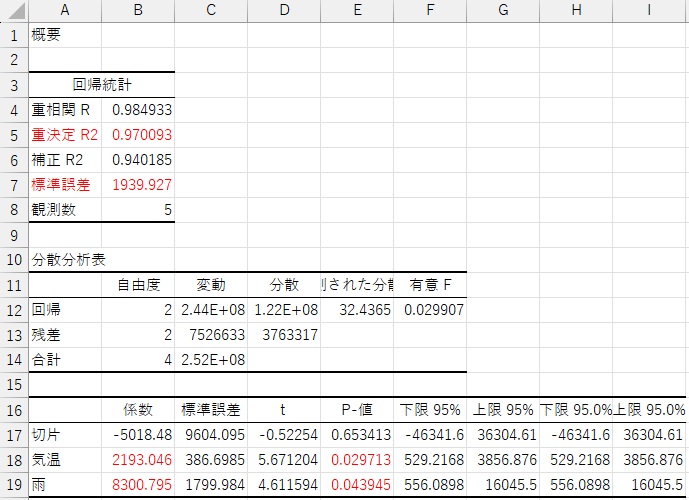Click the P-値 column header cell
The image size is (689, 500).
(357, 410)
